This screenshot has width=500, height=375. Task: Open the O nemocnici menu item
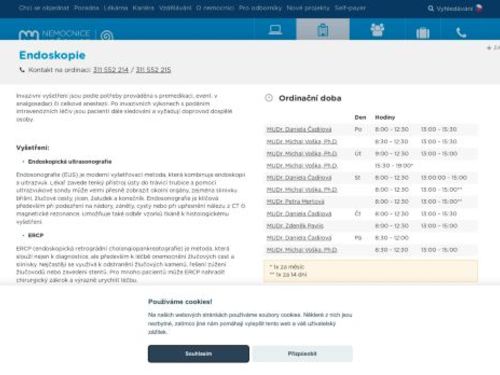[x=215, y=8]
